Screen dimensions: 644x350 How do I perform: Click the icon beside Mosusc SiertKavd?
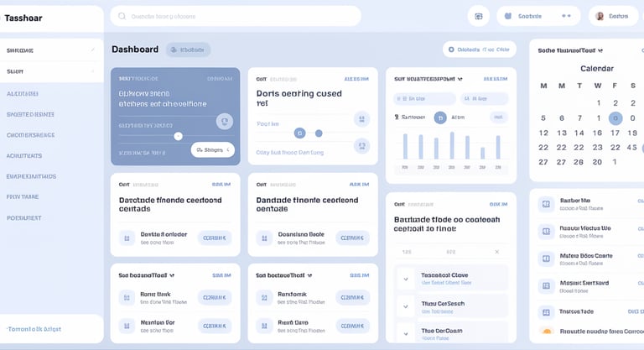click(546, 286)
